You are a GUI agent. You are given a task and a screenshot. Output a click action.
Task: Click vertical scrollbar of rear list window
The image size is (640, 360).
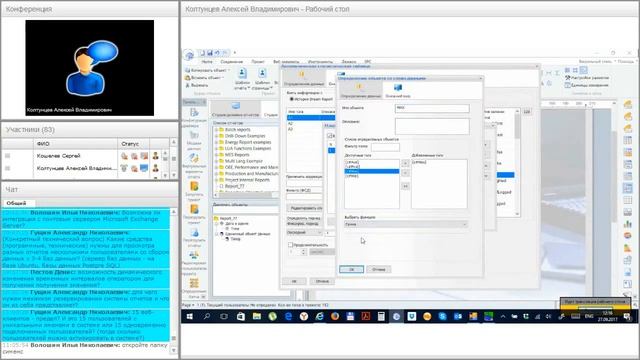517,162
